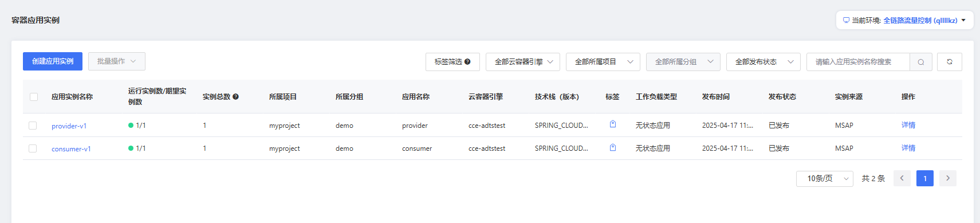
Task: Click the search magnifier icon
Action: [x=920, y=62]
